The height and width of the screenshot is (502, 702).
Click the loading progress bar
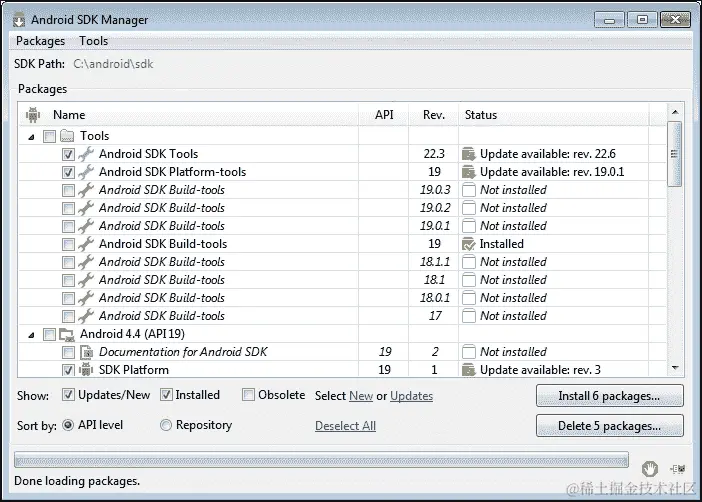point(321,460)
